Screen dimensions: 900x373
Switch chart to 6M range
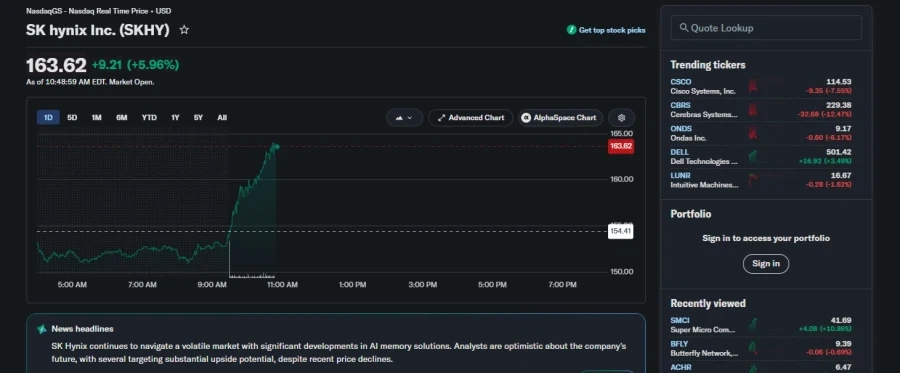coord(122,118)
